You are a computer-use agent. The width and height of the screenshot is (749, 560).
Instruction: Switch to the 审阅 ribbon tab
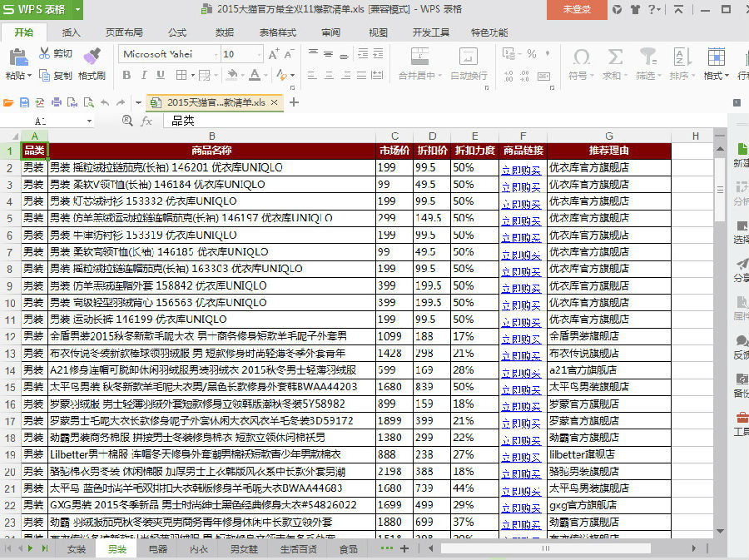click(x=331, y=32)
